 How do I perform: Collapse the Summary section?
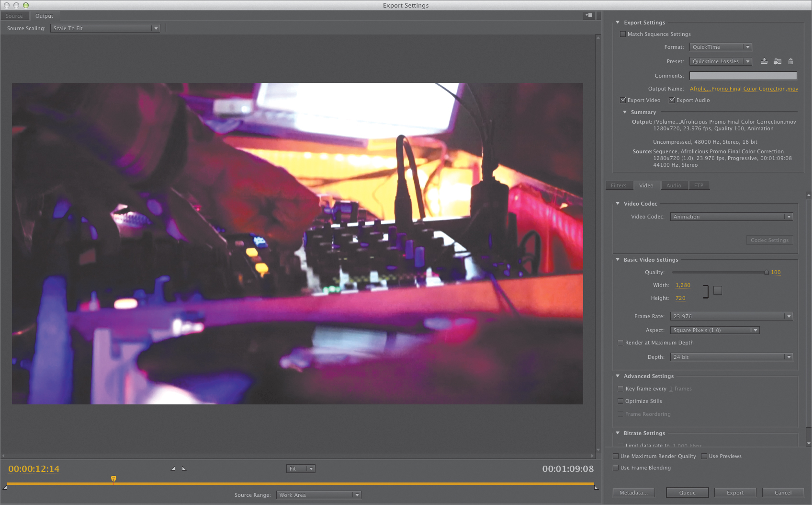pyautogui.click(x=625, y=112)
